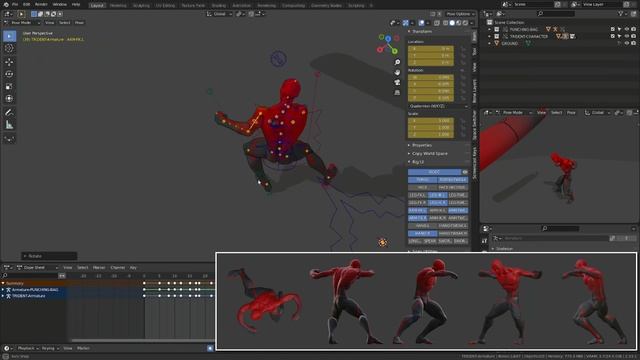The height and width of the screenshot is (360, 640).
Task: Hide TRIDENT CHARACTER collection with eye icon
Action: (627, 36)
